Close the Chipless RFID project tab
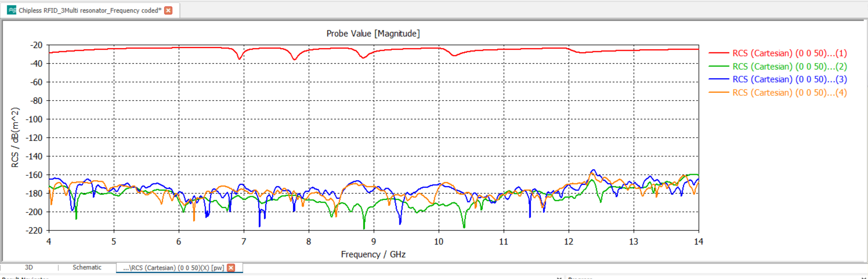The width and height of the screenshot is (868, 279). pos(168,10)
